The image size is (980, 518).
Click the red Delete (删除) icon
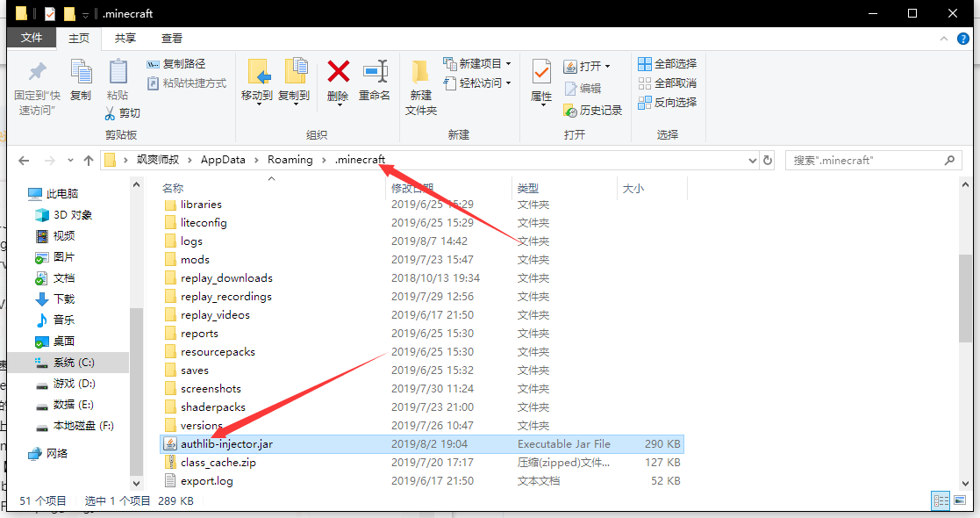click(x=338, y=73)
